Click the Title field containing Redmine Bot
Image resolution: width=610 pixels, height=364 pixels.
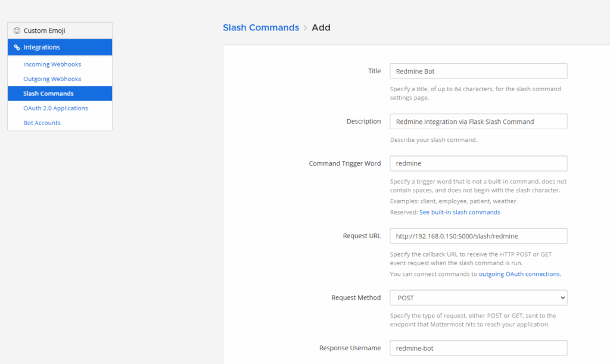(x=478, y=71)
